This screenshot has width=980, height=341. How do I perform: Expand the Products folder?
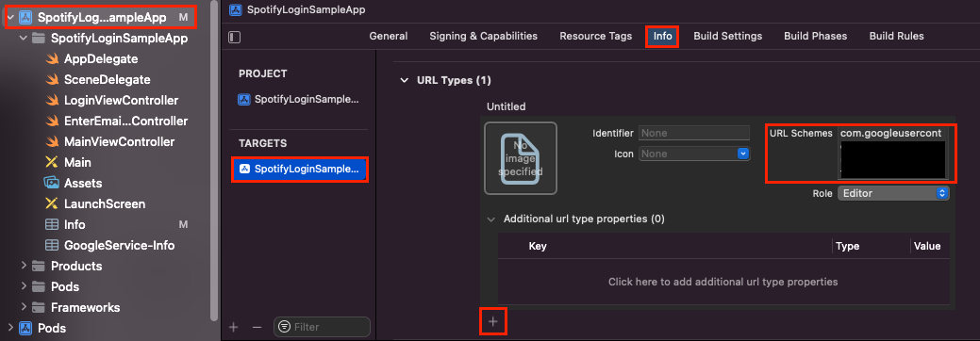pyautogui.click(x=24, y=266)
